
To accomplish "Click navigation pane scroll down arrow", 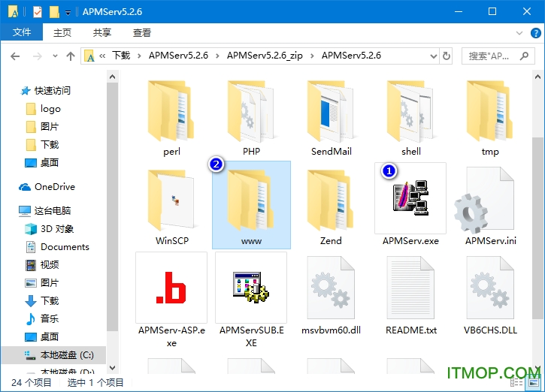I will [x=112, y=368].
